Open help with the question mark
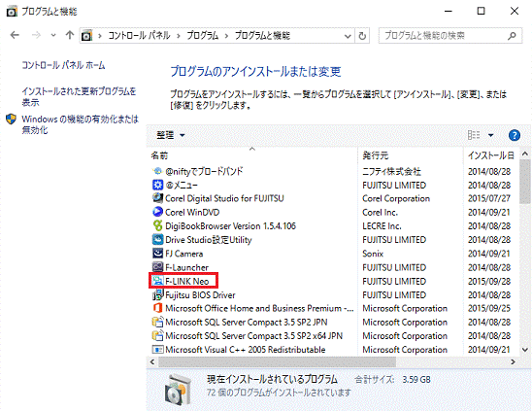532x411 pixels. pos(515,135)
